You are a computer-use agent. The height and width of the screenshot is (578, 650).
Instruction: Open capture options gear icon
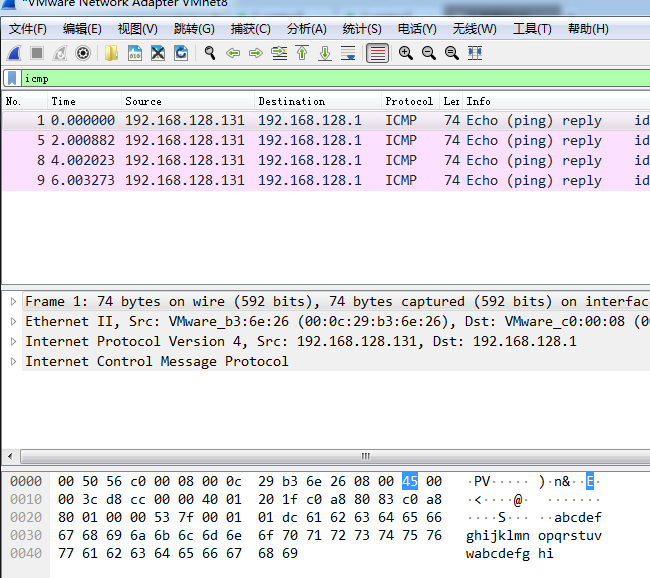(x=83, y=53)
